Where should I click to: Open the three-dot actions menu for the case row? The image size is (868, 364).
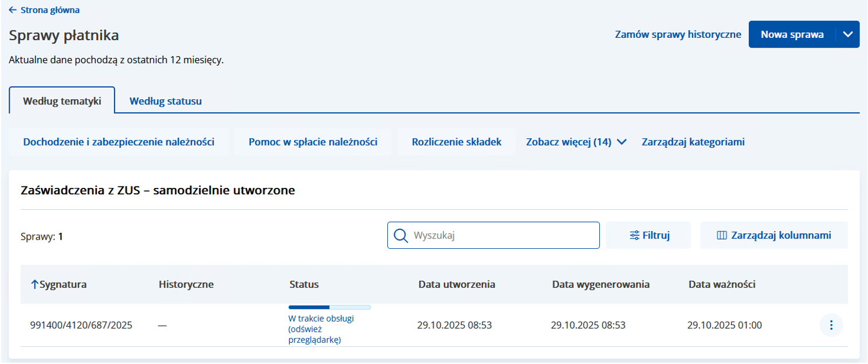point(831,325)
